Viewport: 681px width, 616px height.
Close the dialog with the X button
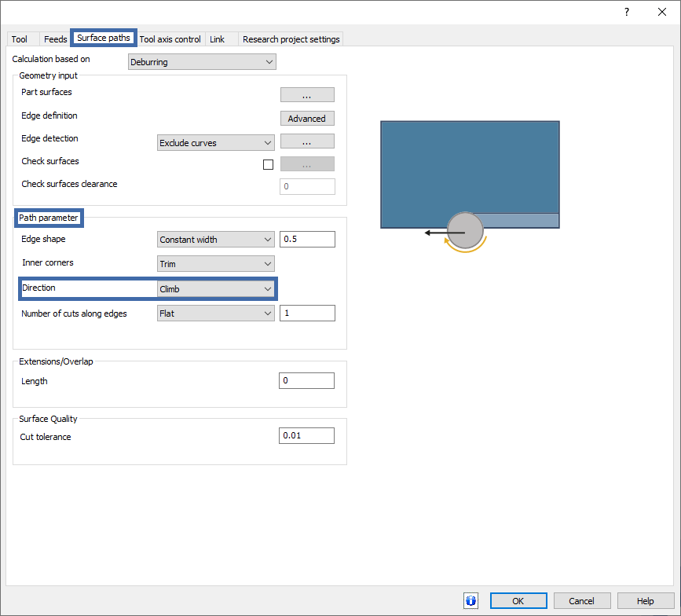click(x=662, y=12)
